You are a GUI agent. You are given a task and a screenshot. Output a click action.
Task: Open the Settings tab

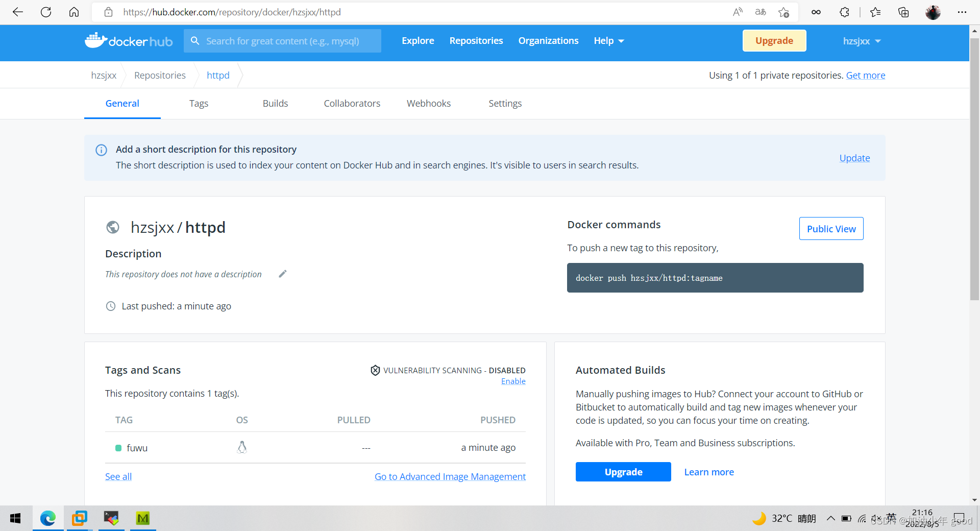505,103
